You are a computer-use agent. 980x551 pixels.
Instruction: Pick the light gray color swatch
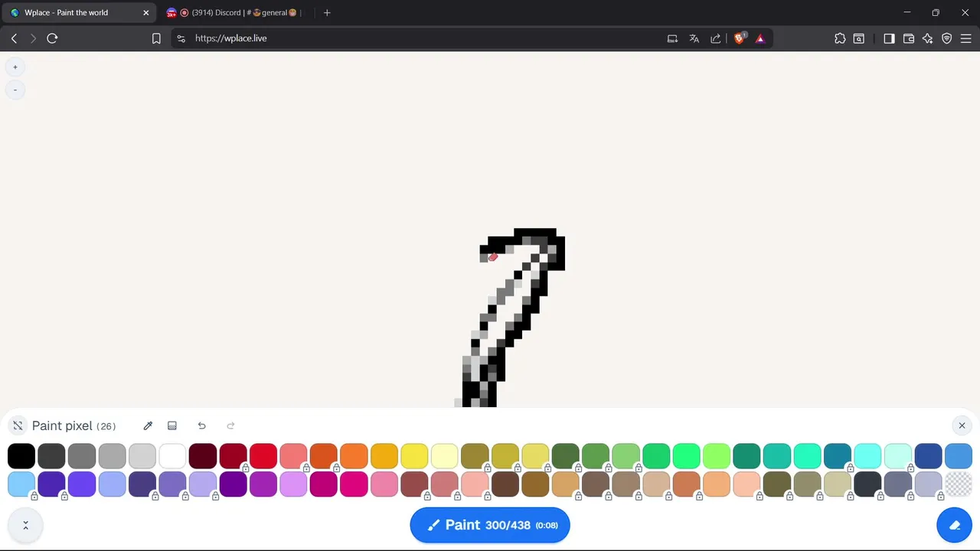[x=142, y=456]
